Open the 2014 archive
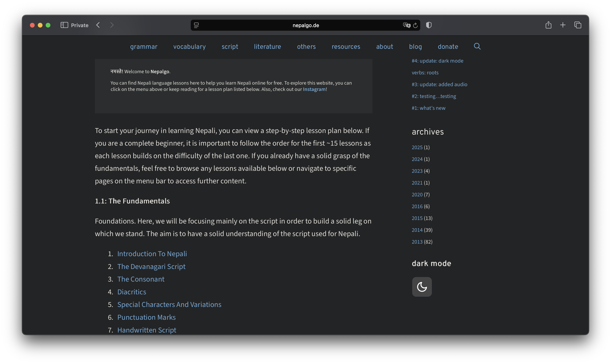The image size is (611, 364). pos(417,230)
